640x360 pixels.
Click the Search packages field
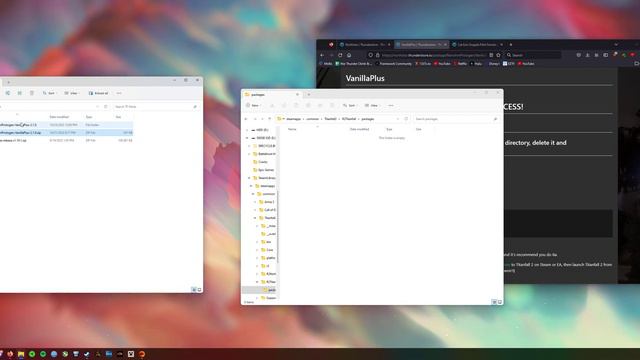point(455,119)
